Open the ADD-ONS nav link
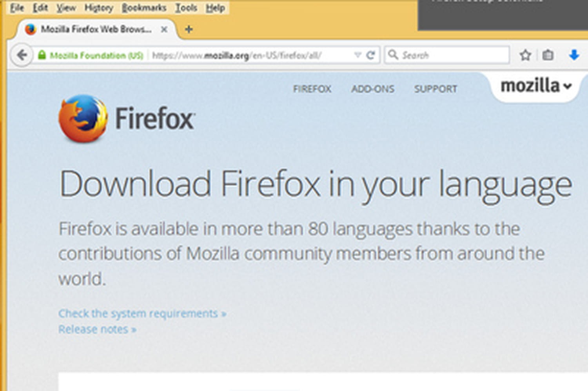This screenshot has width=588, height=391. pos(373,89)
